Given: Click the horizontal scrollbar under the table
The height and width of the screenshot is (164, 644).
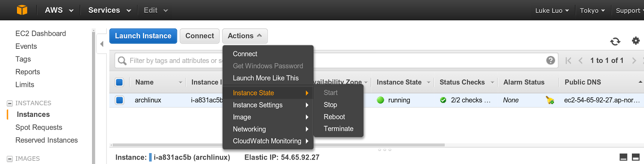Looking at the screenshot, I should point(279,145).
